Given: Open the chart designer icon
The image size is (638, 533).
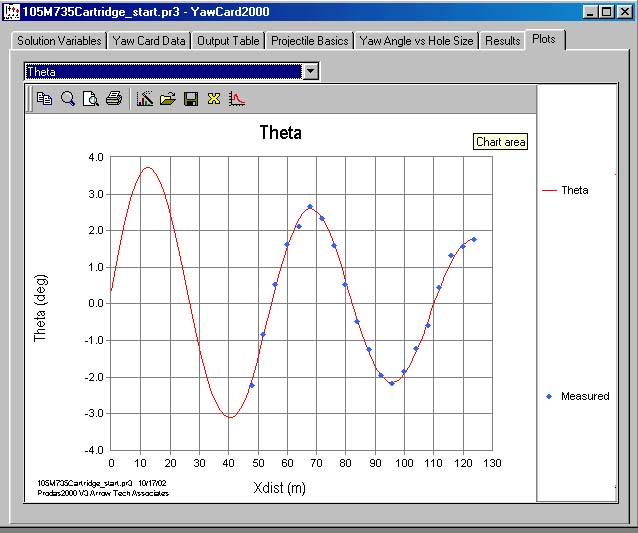Looking at the screenshot, I should point(144,98).
